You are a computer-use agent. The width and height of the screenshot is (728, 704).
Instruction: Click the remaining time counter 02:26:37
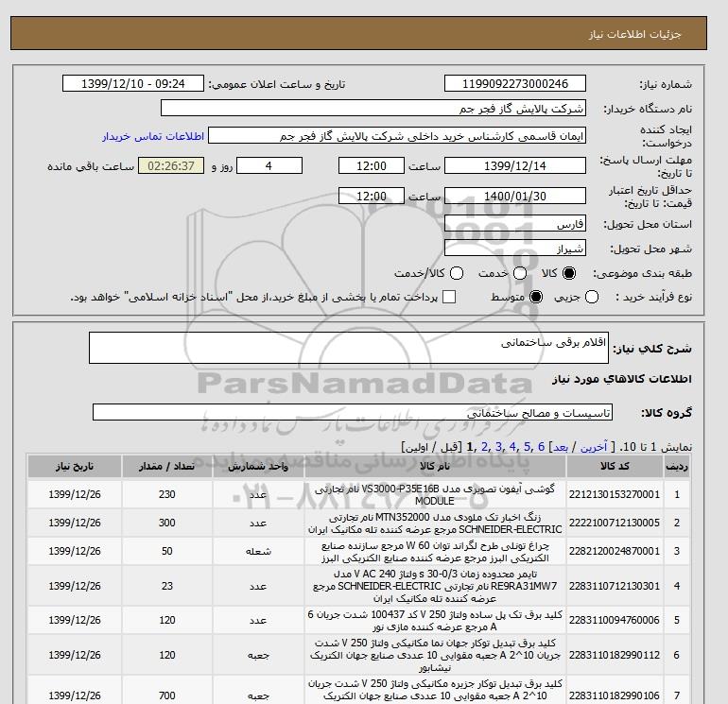click(x=171, y=165)
